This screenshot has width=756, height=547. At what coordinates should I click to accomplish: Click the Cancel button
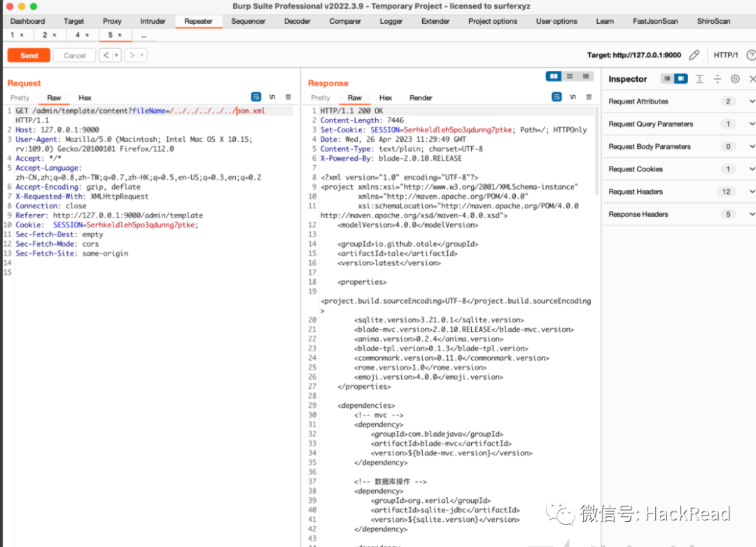[74, 55]
